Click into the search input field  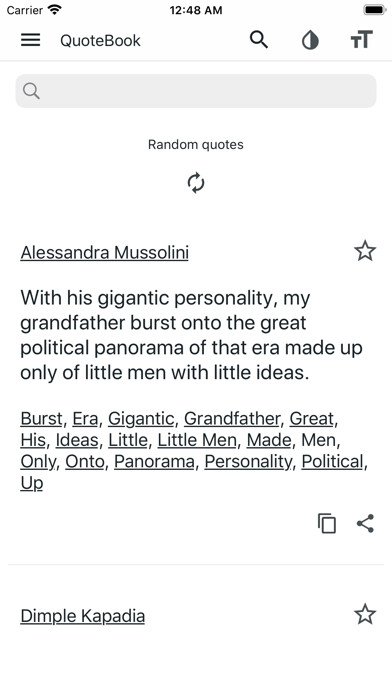(x=196, y=91)
